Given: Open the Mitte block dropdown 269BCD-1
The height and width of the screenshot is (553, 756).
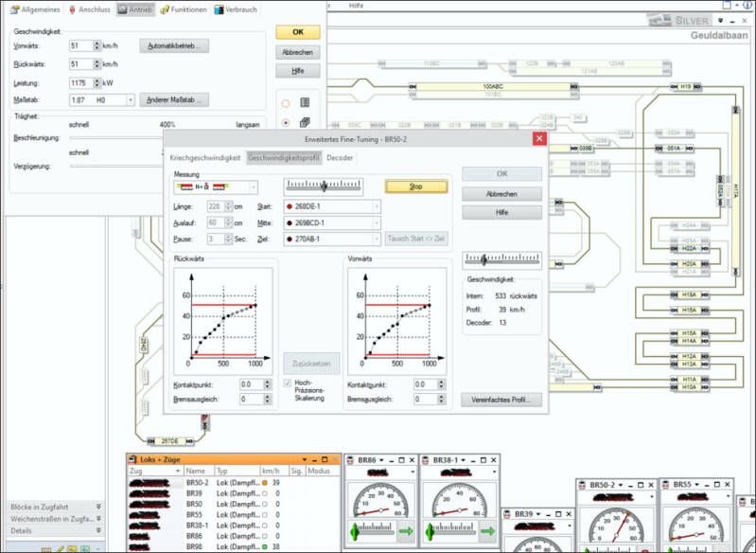Looking at the screenshot, I should 377,223.
